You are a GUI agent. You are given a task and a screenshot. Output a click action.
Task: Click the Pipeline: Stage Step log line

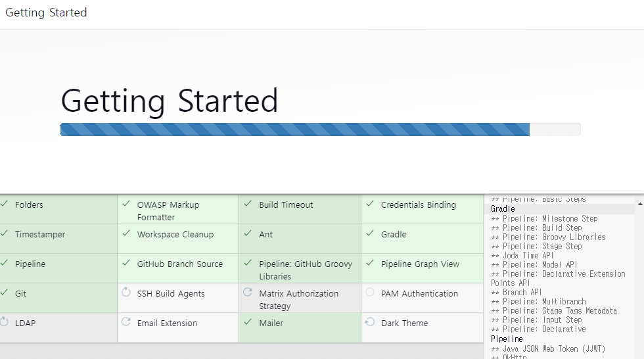coord(536,246)
